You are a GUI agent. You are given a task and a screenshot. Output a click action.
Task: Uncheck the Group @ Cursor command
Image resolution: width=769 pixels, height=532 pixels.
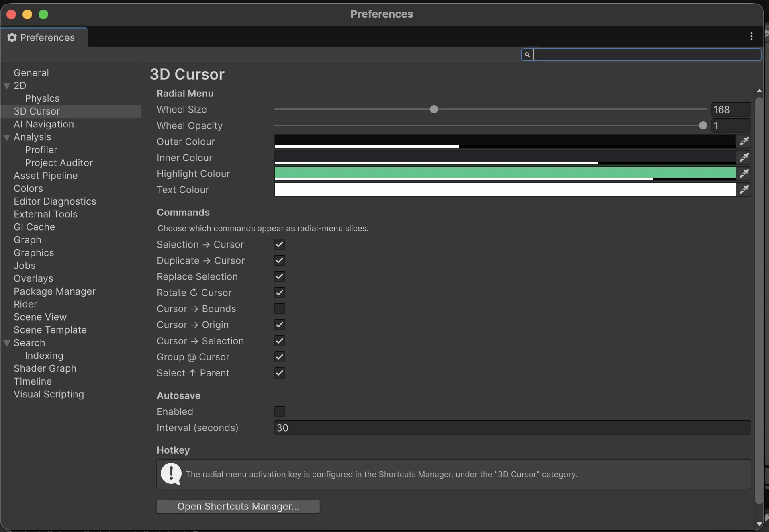click(x=280, y=357)
